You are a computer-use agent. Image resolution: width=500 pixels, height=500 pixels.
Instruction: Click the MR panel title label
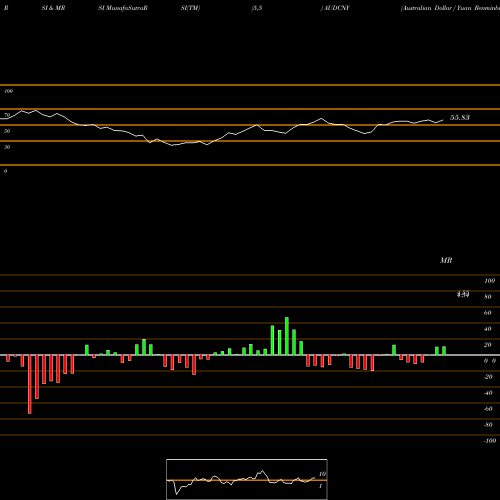click(446, 260)
